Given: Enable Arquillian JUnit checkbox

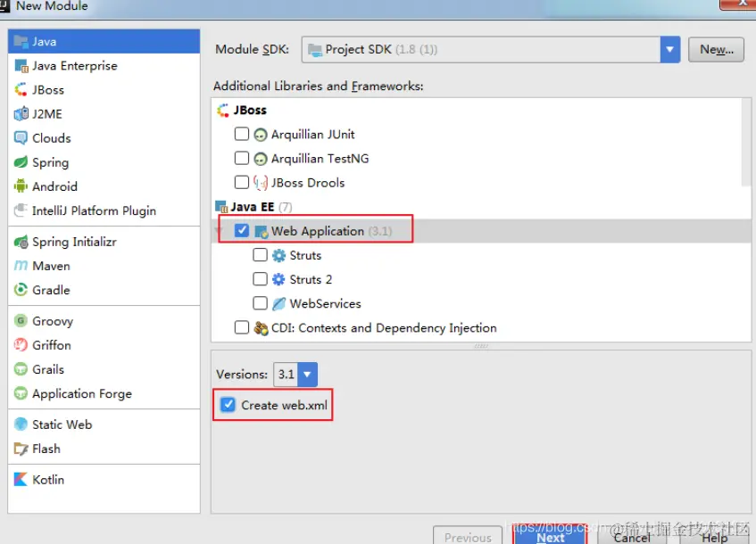Looking at the screenshot, I should [x=242, y=134].
